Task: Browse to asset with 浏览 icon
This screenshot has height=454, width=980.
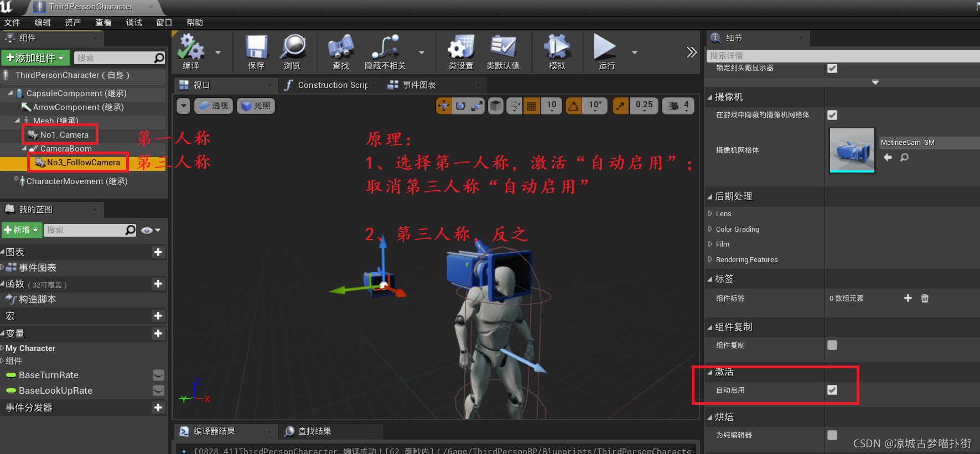Action: (292, 51)
